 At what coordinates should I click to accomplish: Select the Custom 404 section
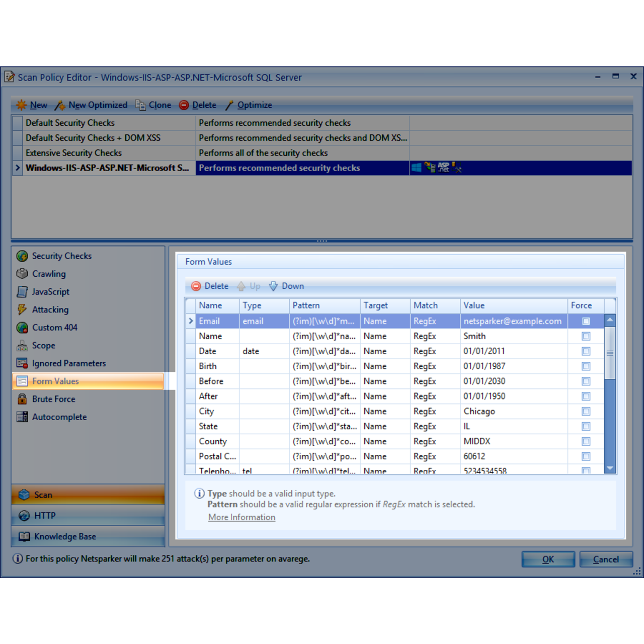click(x=54, y=328)
